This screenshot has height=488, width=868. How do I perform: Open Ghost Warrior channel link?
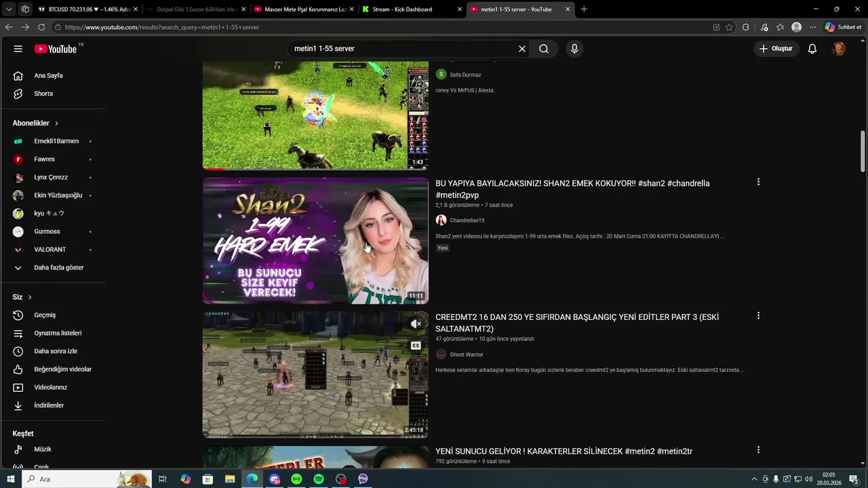466,354
